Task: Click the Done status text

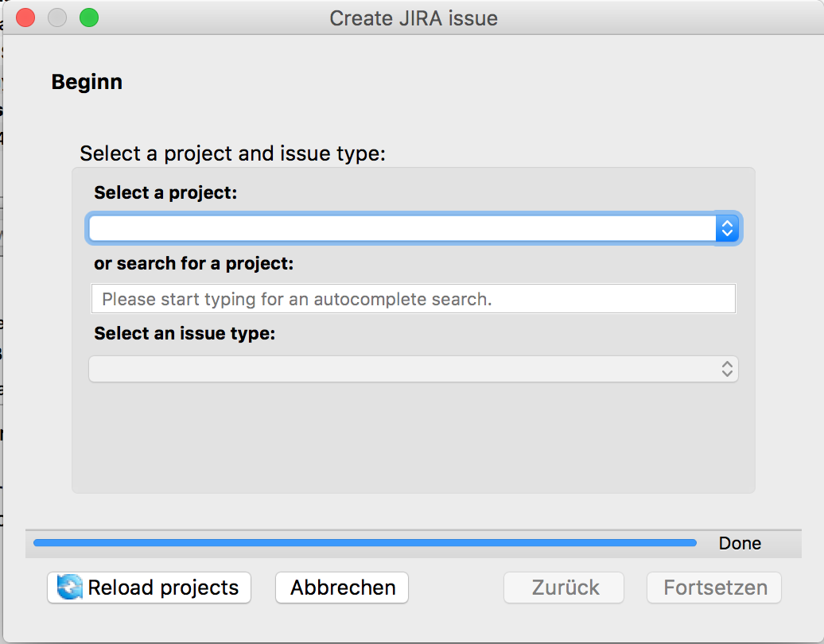Action: pos(740,543)
